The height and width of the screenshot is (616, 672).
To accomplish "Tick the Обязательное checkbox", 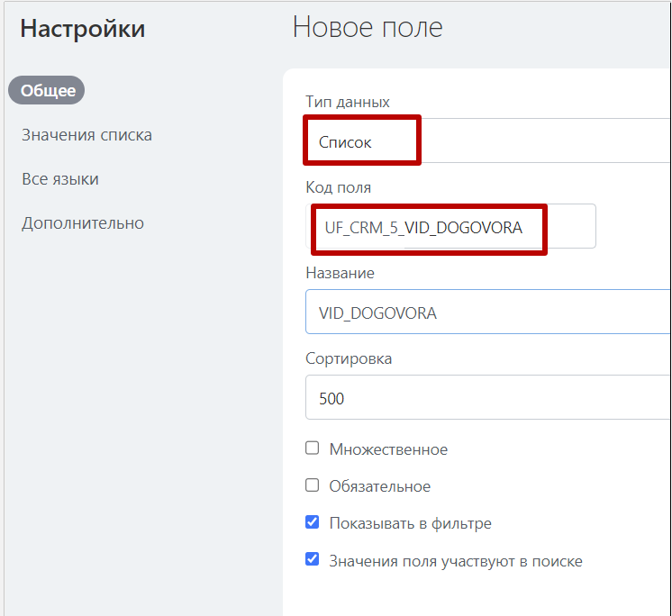I will (313, 485).
